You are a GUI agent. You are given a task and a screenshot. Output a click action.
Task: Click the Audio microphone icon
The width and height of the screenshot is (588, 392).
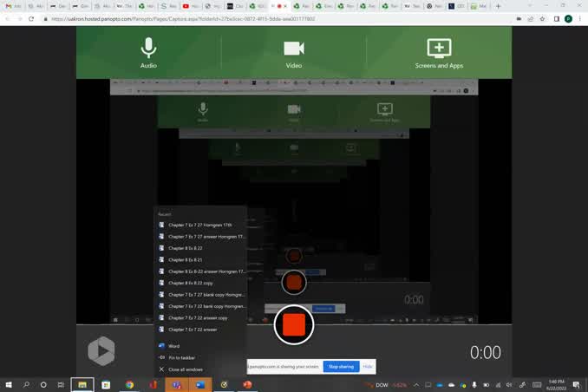coord(148,50)
